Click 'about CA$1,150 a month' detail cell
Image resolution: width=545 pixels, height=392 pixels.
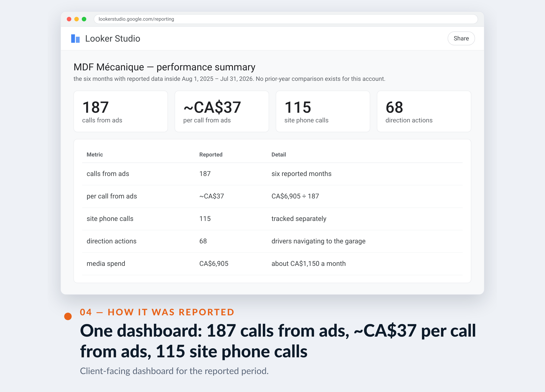(308, 264)
